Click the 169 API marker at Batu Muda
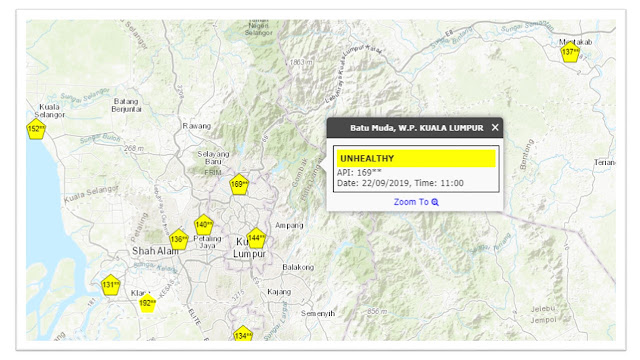640x360 pixels. click(239, 184)
